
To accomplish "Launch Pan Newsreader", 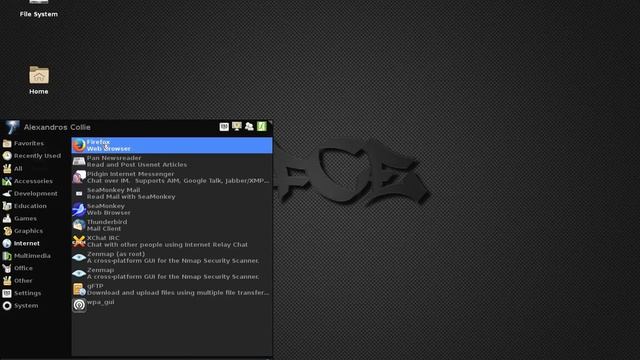I will pos(172,161).
